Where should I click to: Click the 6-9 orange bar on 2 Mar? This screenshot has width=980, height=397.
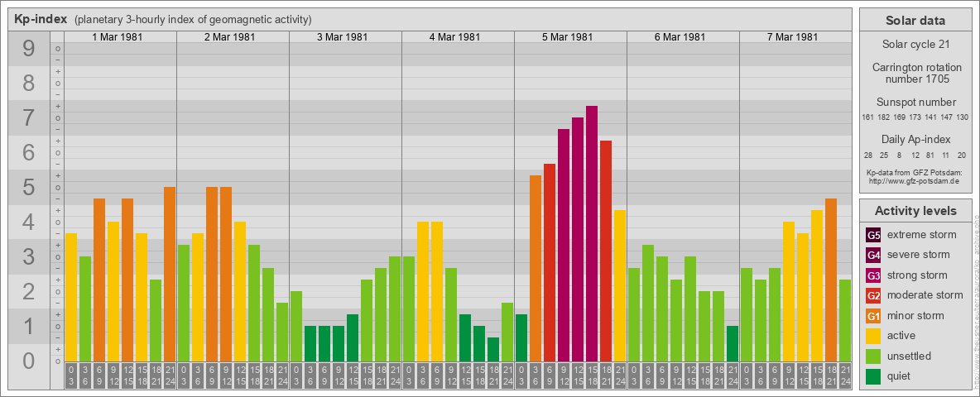[x=212, y=274]
